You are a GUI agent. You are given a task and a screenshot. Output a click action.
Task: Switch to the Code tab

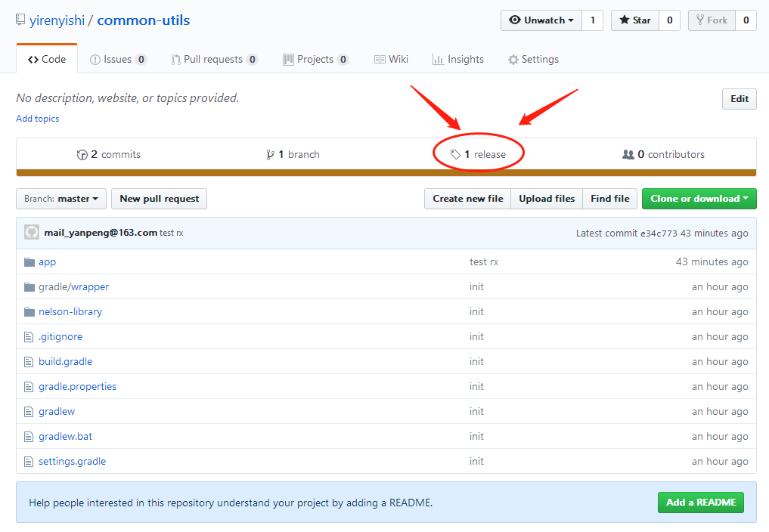[x=47, y=60]
